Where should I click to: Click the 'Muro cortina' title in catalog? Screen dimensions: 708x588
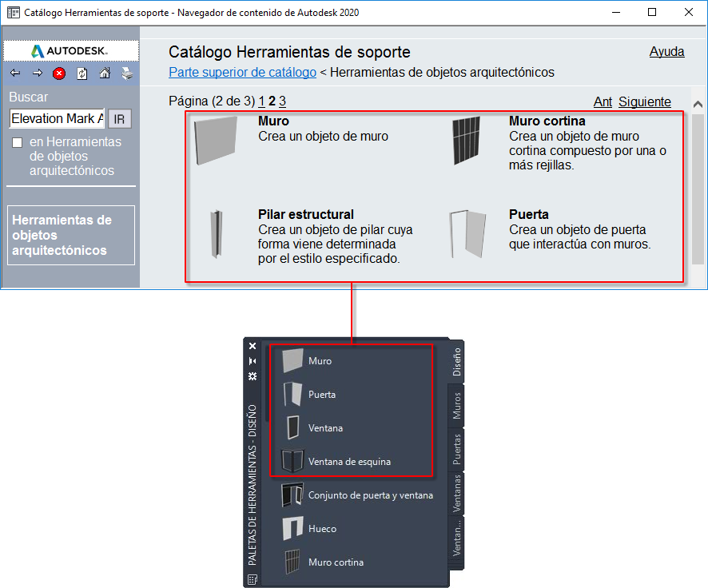pos(547,121)
